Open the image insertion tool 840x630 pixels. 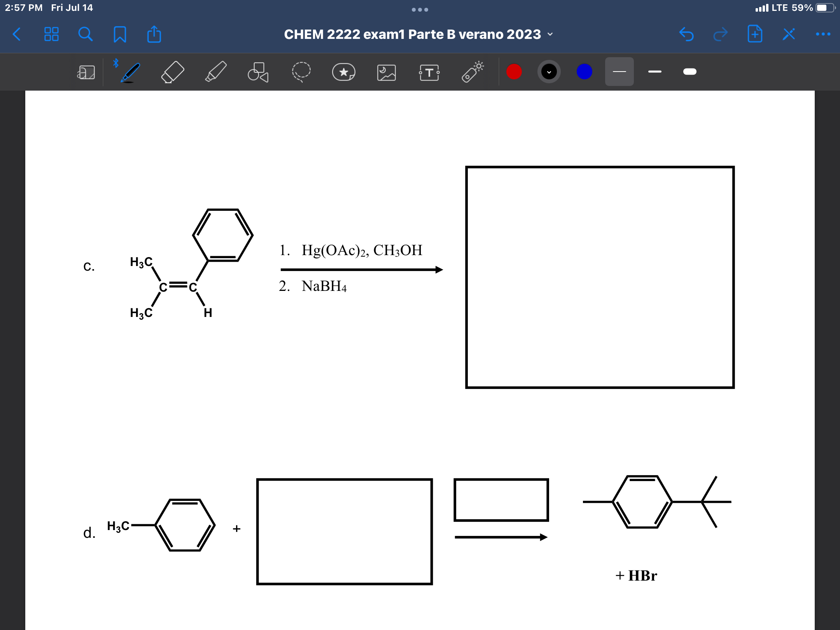[x=387, y=72]
